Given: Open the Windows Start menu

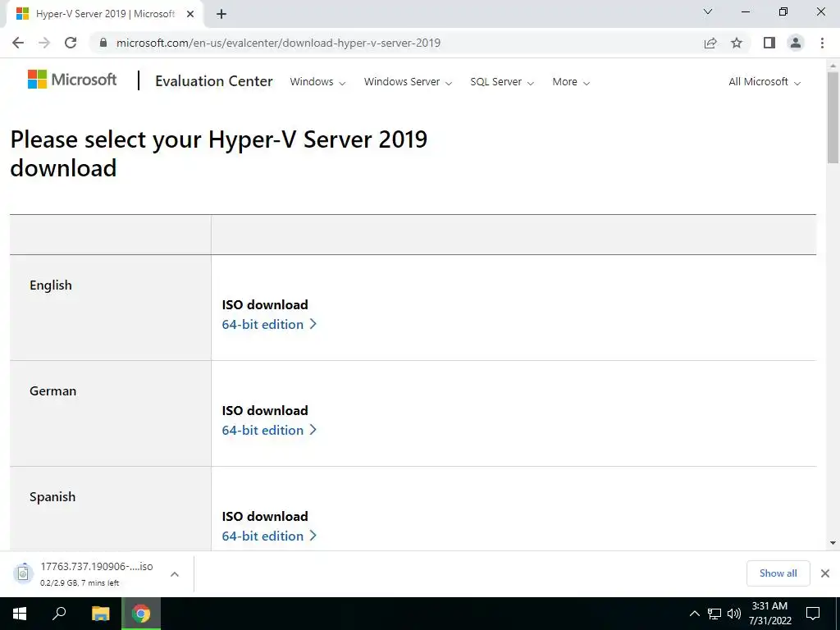Looking at the screenshot, I should pos(20,614).
